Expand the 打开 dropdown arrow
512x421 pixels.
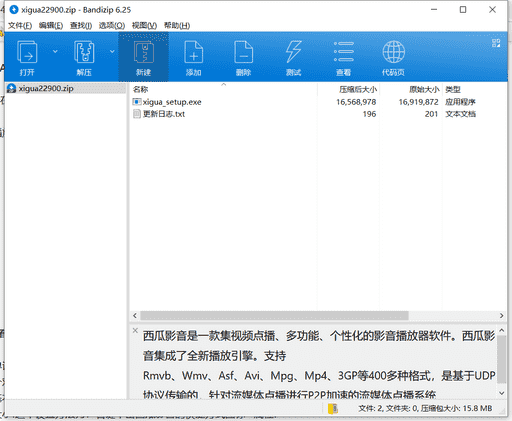55,52
